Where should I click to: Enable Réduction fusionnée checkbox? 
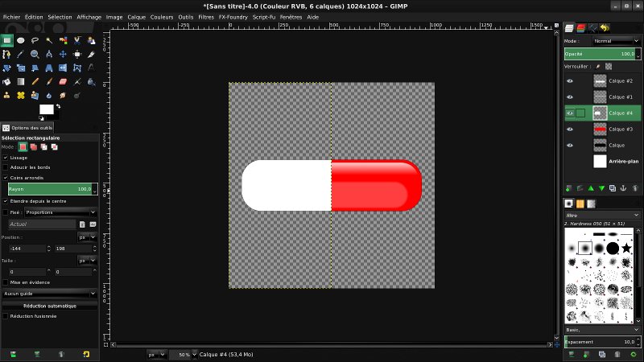[6, 316]
